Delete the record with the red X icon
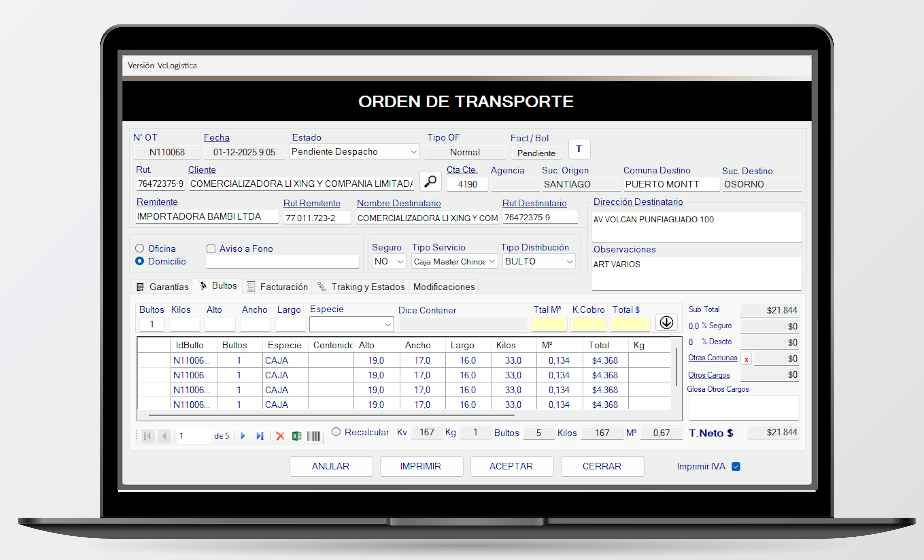The image size is (924, 560). click(x=280, y=436)
